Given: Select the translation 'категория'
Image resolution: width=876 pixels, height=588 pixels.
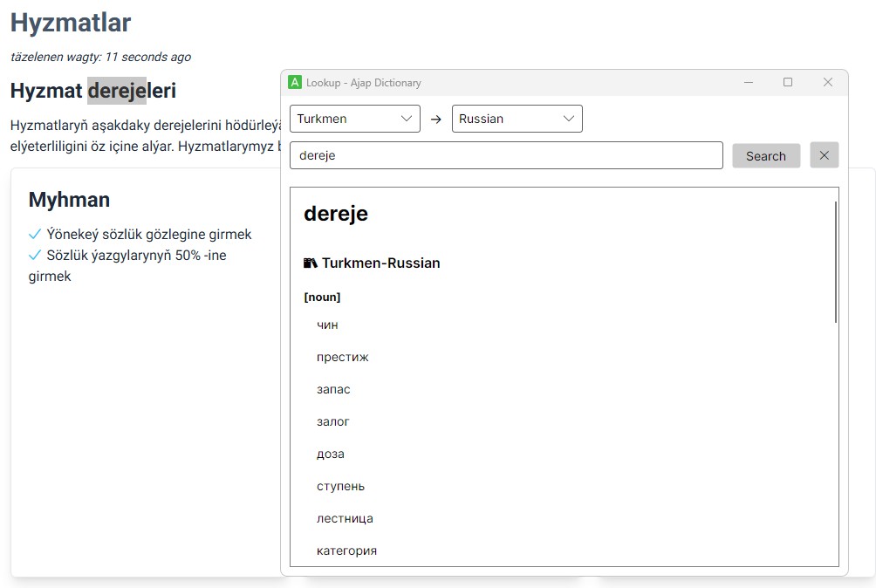Looking at the screenshot, I should click(346, 550).
